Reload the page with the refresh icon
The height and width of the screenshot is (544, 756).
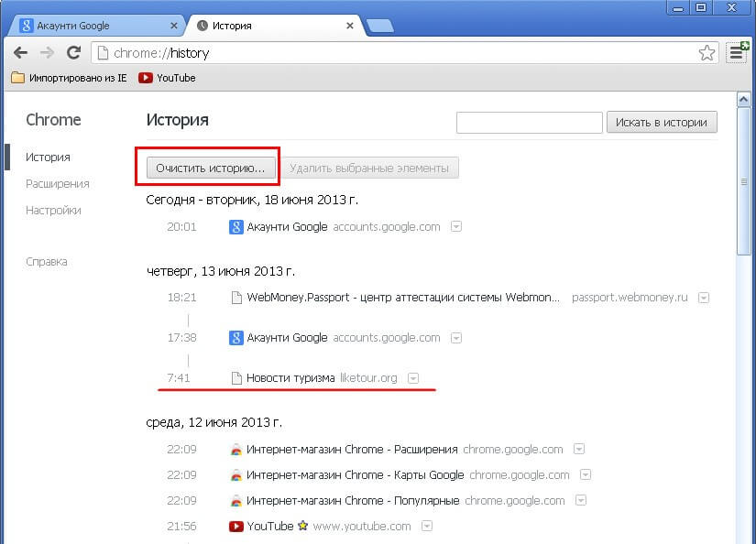pyautogui.click(x=73, y=52)
